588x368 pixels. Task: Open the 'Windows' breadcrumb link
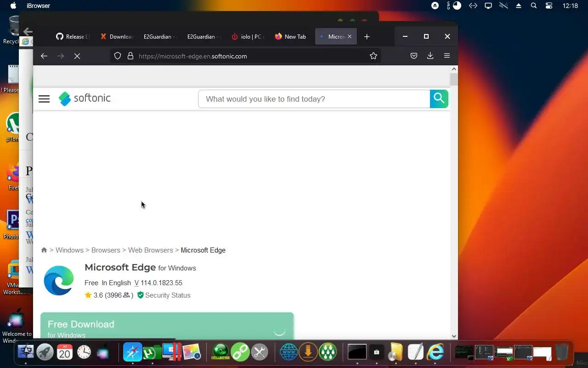coord(69,250)
